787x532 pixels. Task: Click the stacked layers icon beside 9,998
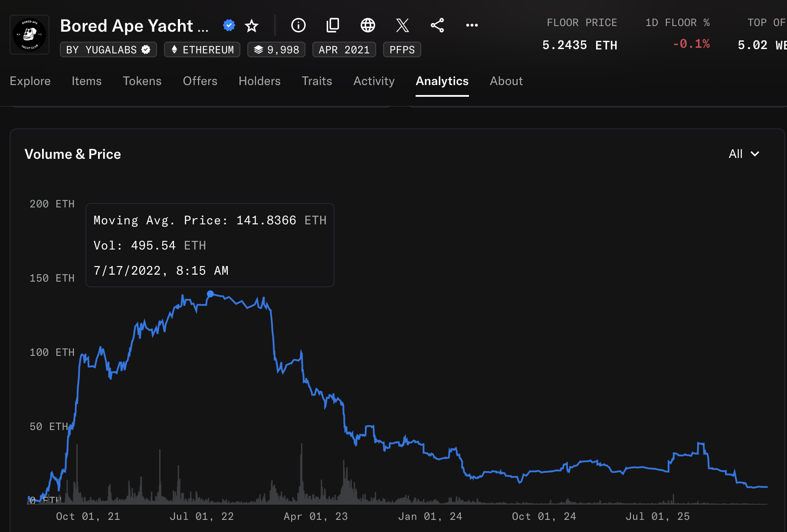[259, 49]
